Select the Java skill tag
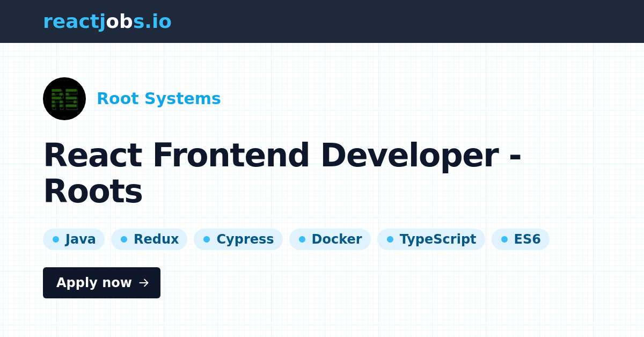The width and height of the screenshot is (644, 337). click(x=74, y=239)
